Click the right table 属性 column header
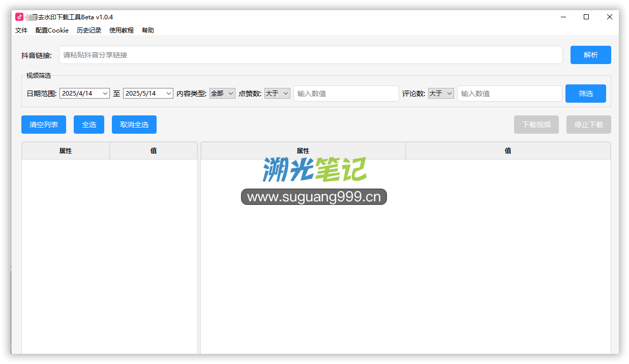The image size is (629, 364). pyautogui.click(x=303, y=151)
